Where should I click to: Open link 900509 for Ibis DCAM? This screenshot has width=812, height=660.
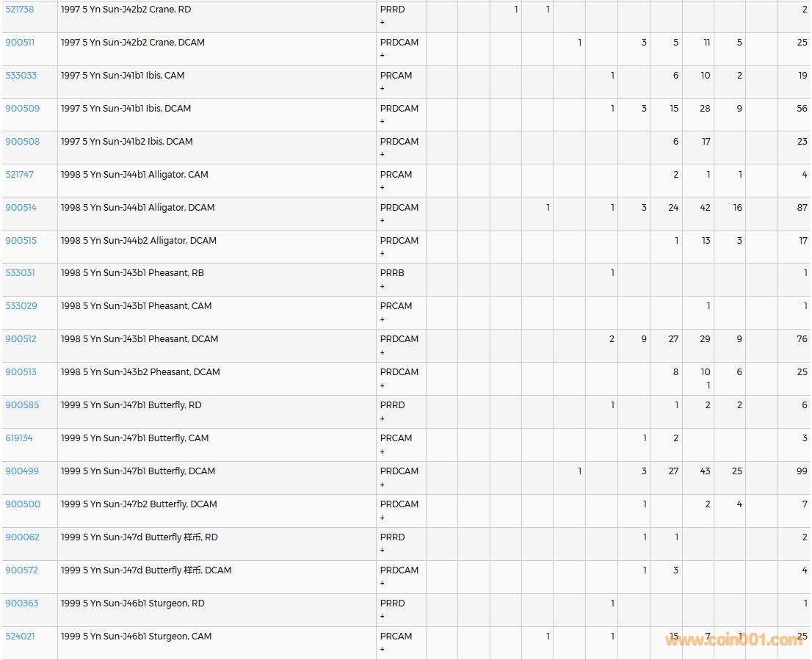pos(22,109)
